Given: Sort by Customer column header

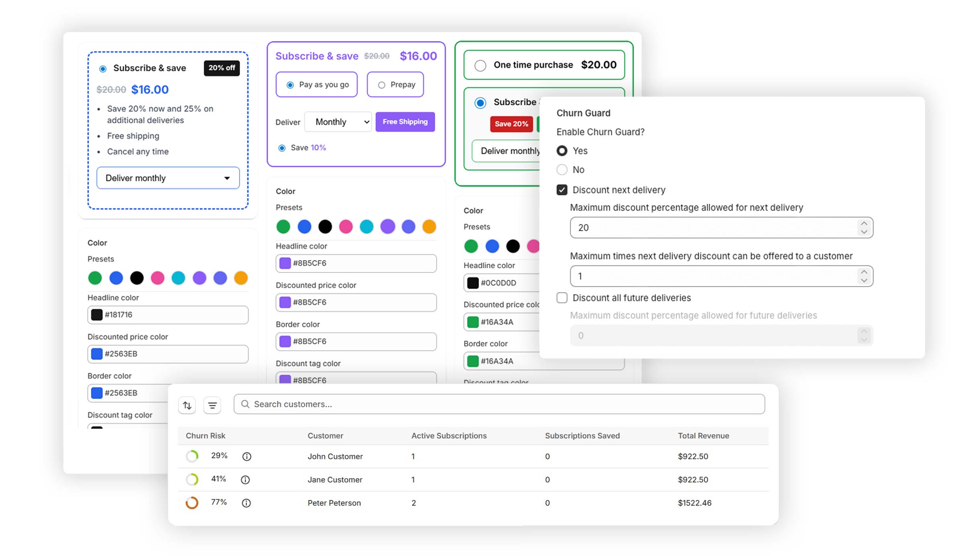Looking at the screenshot, I should coord(325,436).
